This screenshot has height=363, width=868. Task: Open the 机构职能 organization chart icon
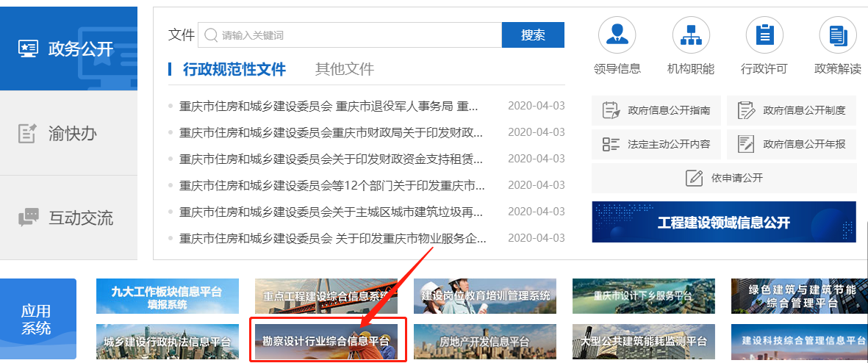pyautogui.click(x=690, y=35)
